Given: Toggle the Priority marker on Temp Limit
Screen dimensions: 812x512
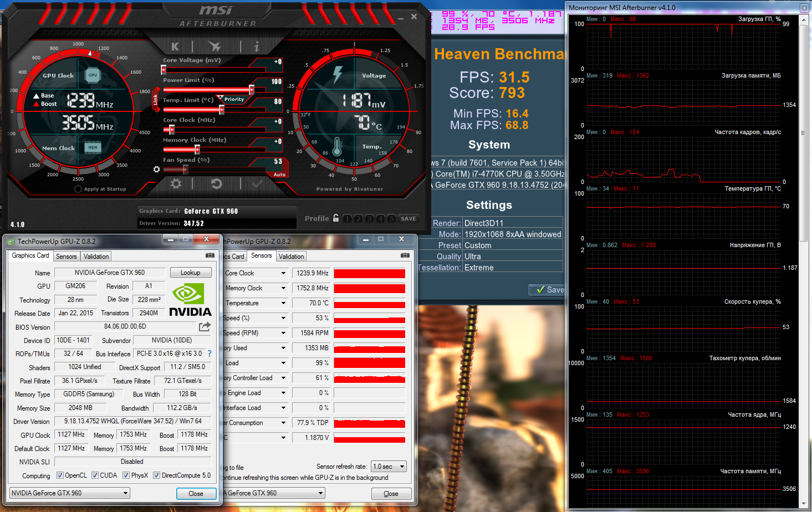Looking at the screenshot, I should (234, 99).
